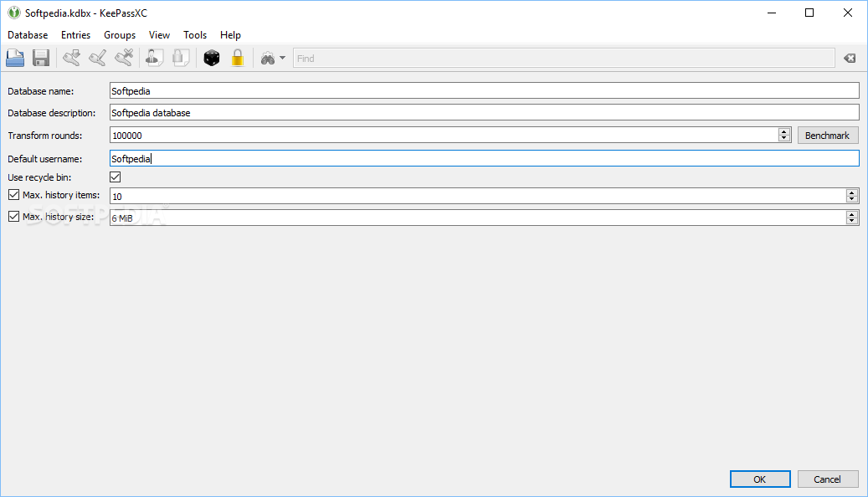Click the Max. history size value field
This screenshot has height=497, width=868.
click(478, 218)
